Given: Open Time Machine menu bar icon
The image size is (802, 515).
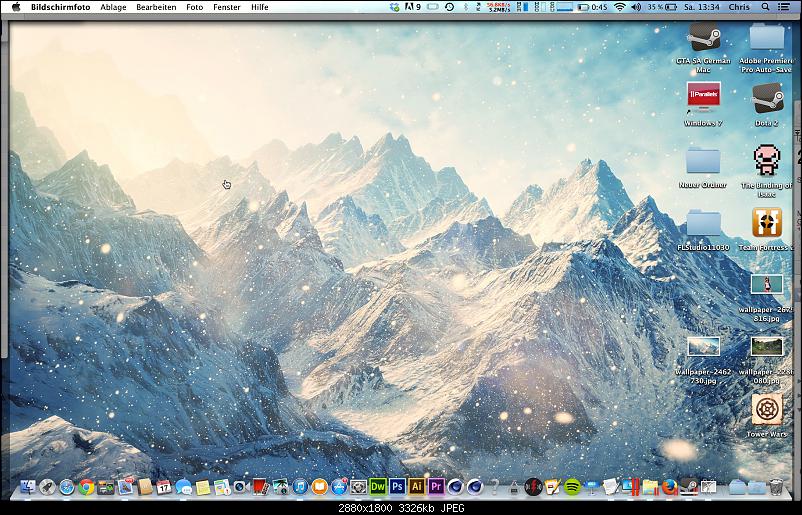Looking at the screenshot, I should click(x=449, y=7).
